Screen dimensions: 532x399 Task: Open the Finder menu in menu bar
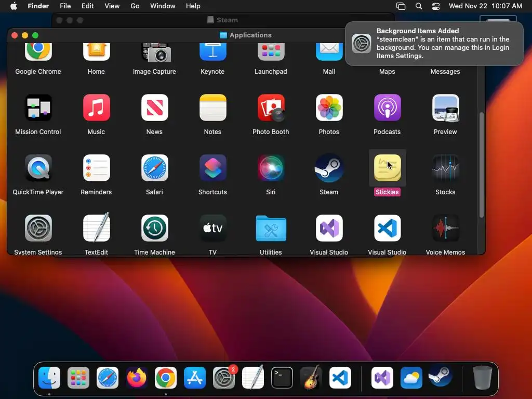pos(38,6)
